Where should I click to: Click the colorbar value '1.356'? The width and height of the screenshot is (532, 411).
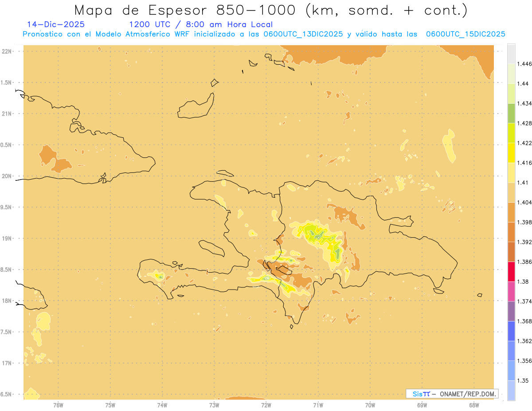click(x=524, y=360)
